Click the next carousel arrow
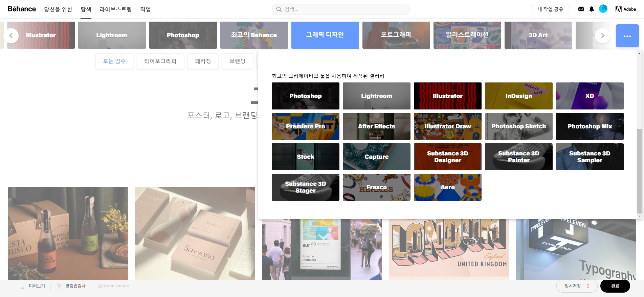 tap(603, 35)
